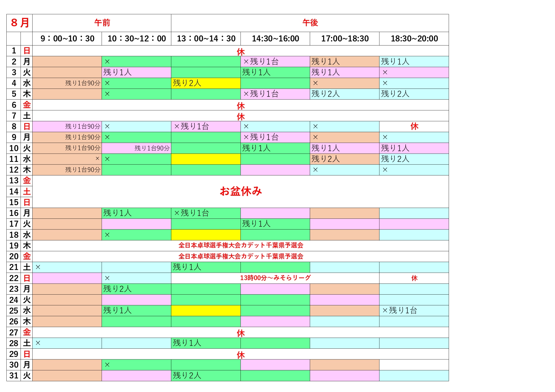Click 残り1人 on the 3rd at 14:30~16:00
Screen dimensions: 555x392
(256, 72)
